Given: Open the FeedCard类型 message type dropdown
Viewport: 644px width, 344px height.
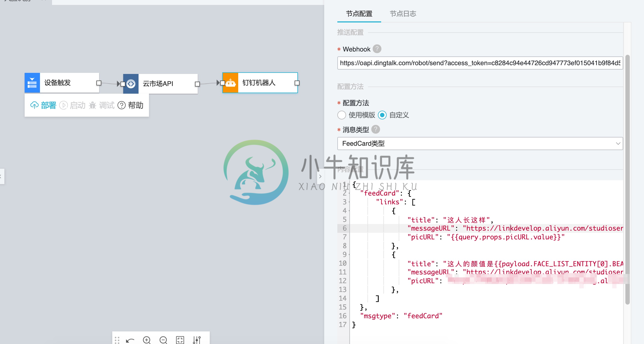Looking at the screenshot, I should 480,144.
